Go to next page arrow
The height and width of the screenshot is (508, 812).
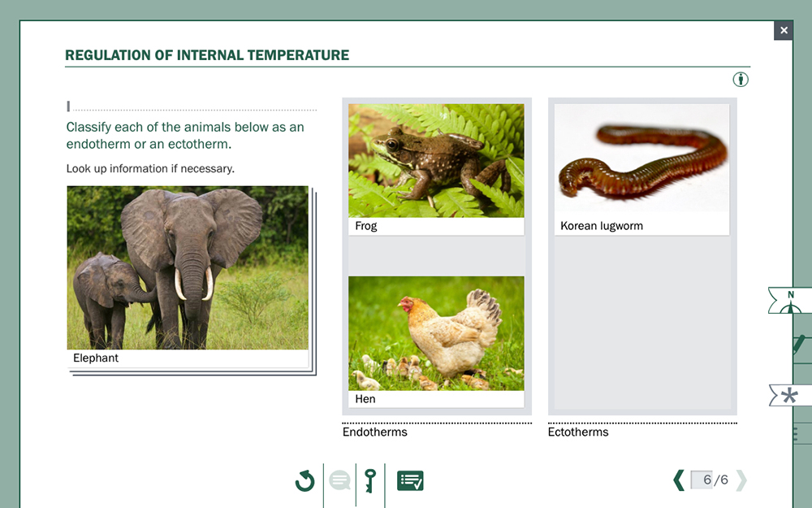coord(741,480)
